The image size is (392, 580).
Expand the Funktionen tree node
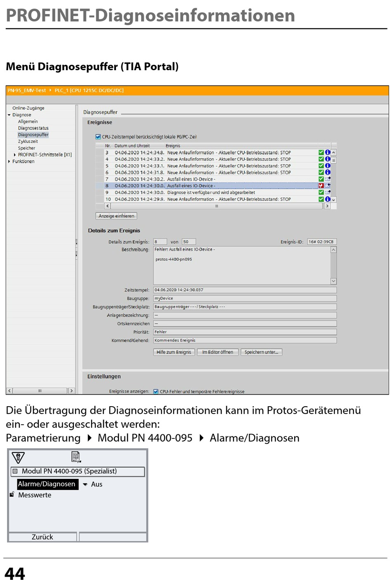pyautogui.click(x=9, y=161)
